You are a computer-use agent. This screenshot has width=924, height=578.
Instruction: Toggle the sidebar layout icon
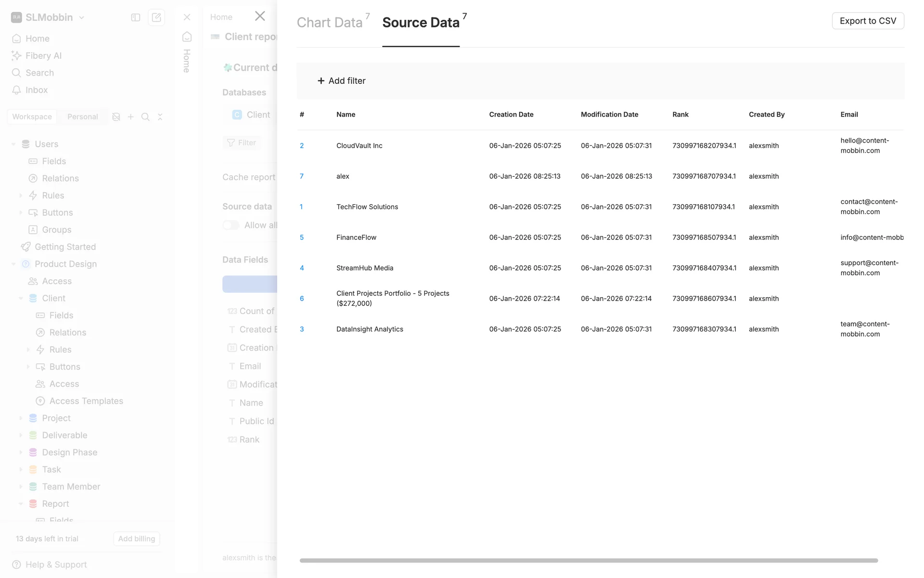[x=136, y=17]
